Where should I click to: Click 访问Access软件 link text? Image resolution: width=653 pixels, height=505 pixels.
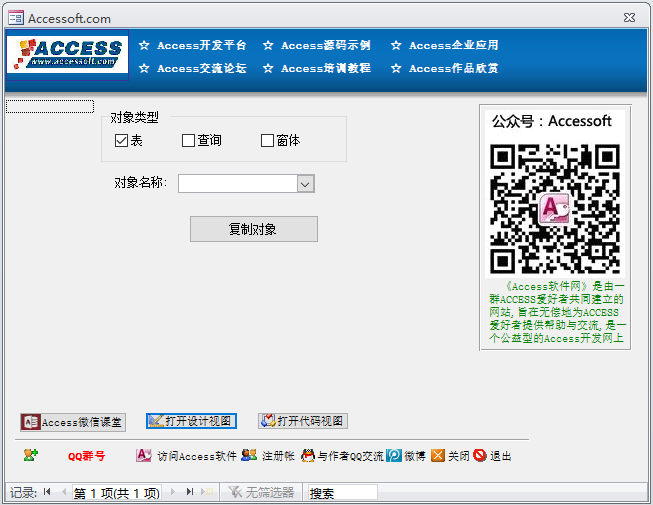(x=197, y=456)
